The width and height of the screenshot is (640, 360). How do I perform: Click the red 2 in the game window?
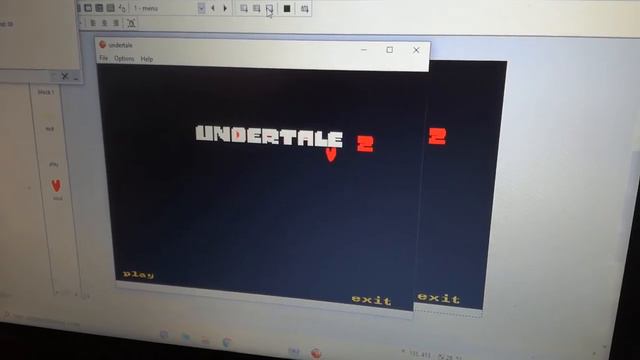(x=365, y=143)
